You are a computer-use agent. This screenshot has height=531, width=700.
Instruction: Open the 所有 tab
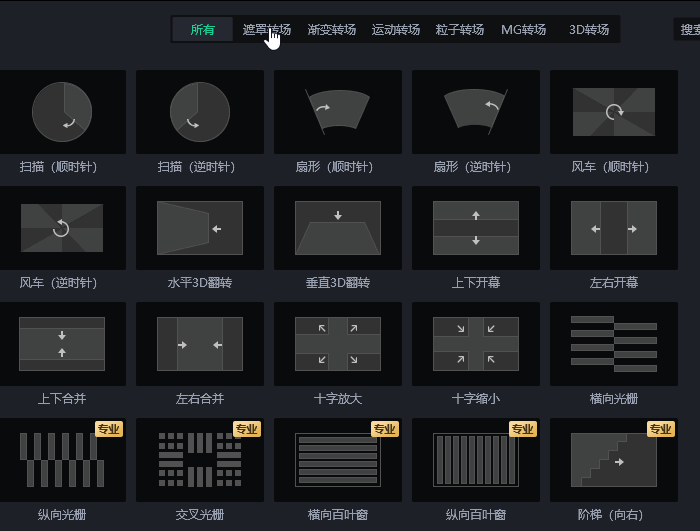point(203,30)
